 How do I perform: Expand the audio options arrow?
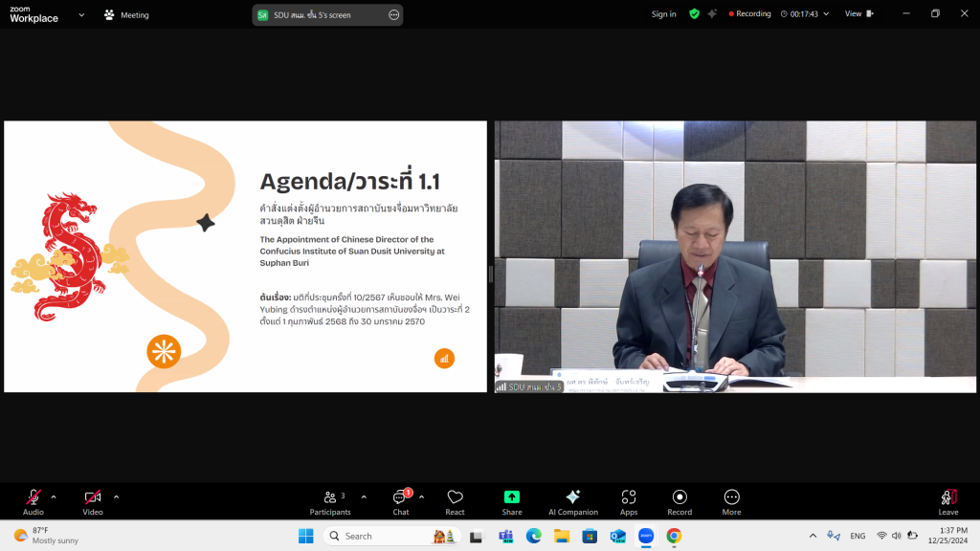pos(54,496)
